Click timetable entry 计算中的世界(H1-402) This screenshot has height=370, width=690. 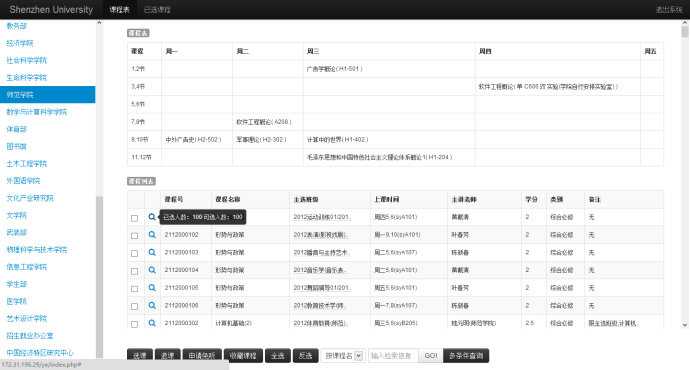[337, 139]
